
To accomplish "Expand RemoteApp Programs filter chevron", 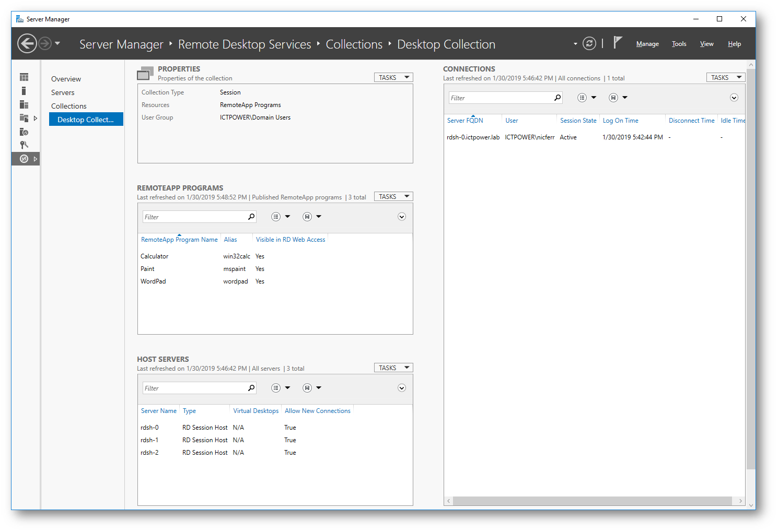I will click(402, 217).
